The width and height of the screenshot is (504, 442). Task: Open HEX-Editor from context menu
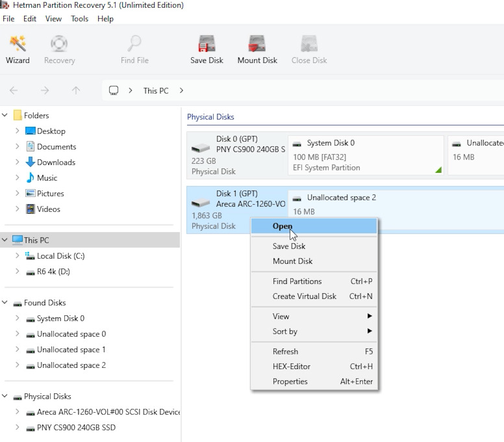tap(314, 367)
